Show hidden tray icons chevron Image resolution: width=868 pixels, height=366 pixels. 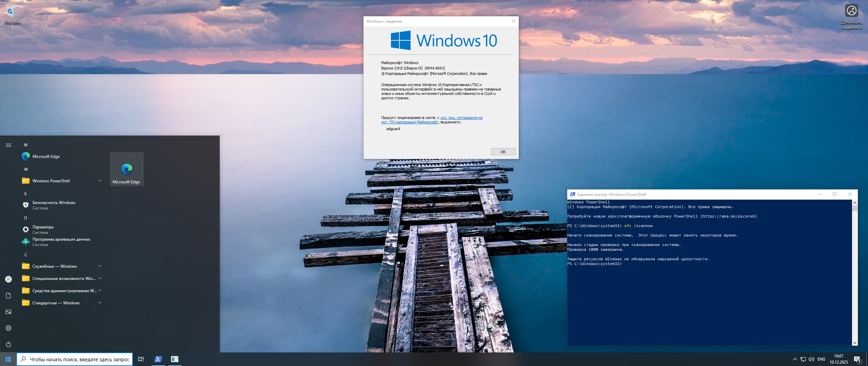point(795,359)
